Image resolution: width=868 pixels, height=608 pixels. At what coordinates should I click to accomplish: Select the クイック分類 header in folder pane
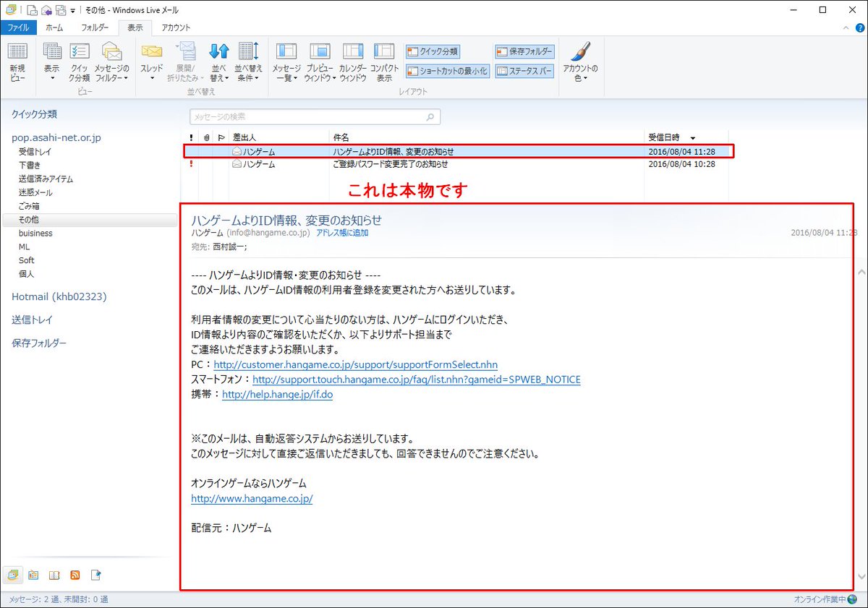(x=34, y=114)
